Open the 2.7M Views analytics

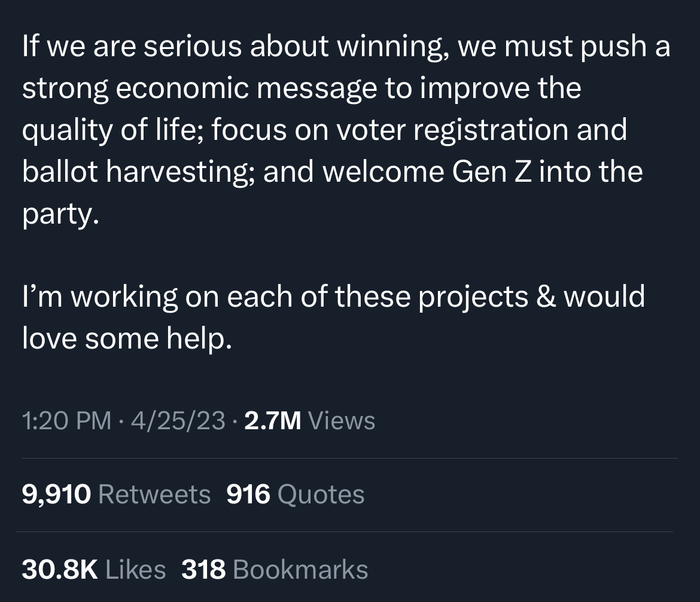click(310, 421)
